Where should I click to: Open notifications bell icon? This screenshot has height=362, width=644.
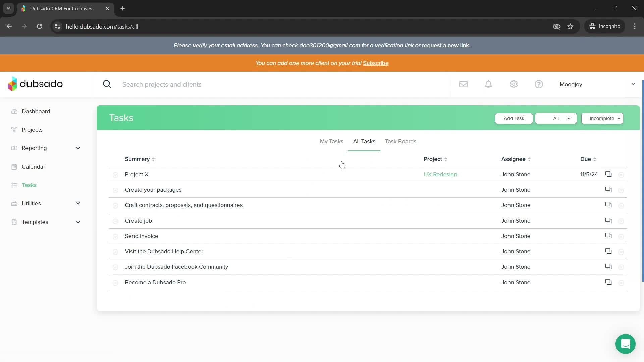488,84
